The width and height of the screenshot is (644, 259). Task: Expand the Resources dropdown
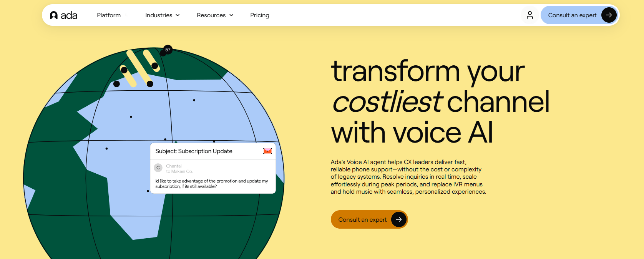215,15
